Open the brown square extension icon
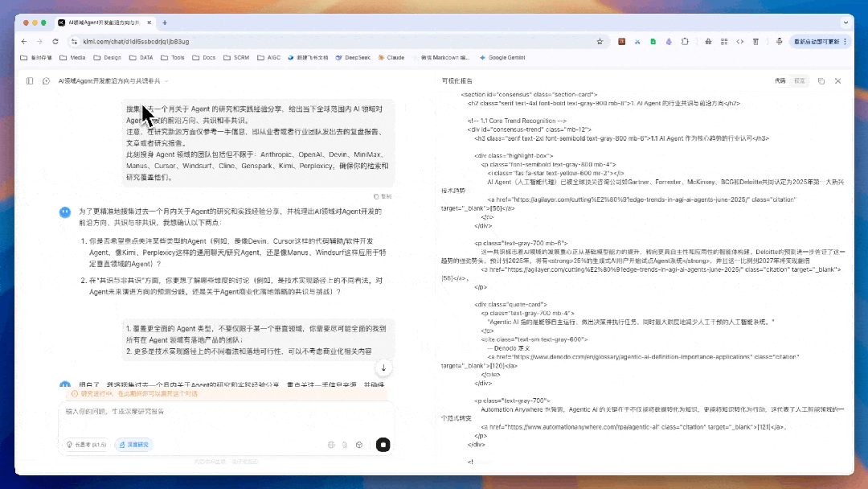 click(x=621, y=42)
